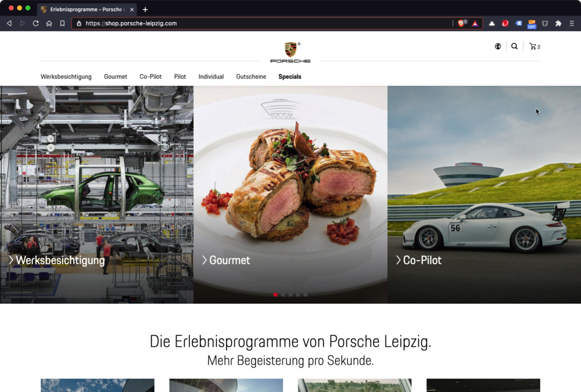The image size is (581, 392).
Task: Bookmark this page
Action: coord(62,23)
